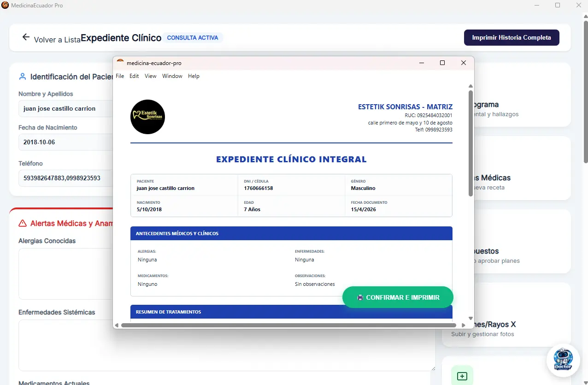Click the MedicinaEcuador Pro app icon in title bar
This screenshot has height=385, width=588.
click(5, 5)
